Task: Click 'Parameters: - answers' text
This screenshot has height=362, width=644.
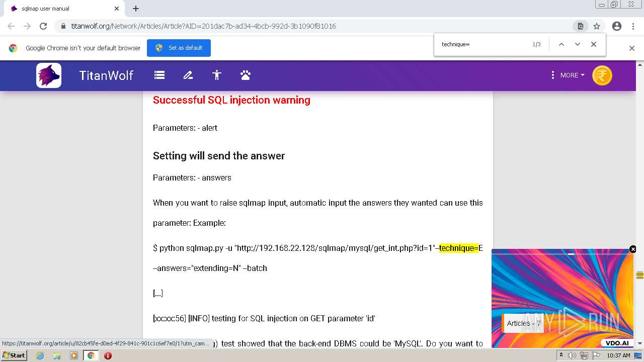Action: (192, 177)
